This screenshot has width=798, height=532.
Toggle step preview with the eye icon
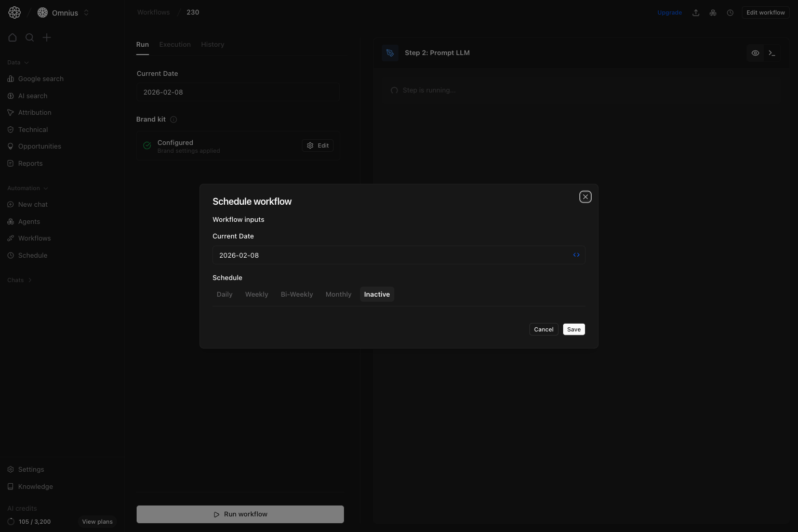click(755, 52)
